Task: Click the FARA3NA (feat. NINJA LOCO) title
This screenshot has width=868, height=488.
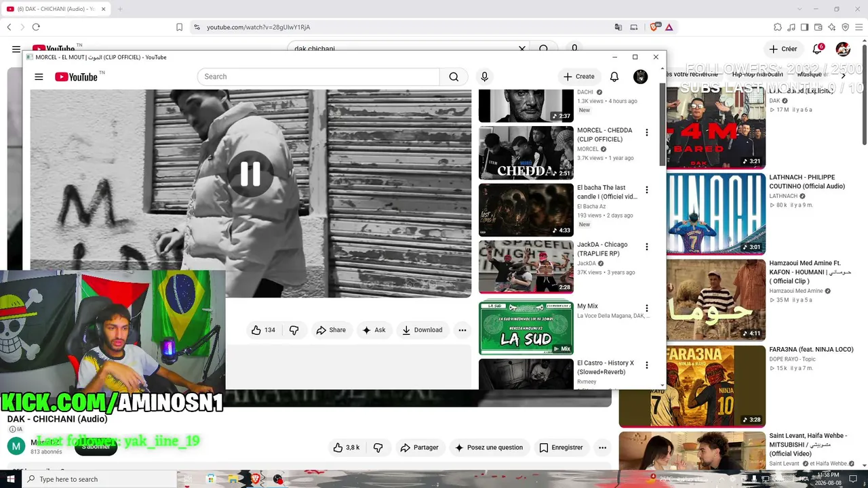Action: [x=811, y=350]
